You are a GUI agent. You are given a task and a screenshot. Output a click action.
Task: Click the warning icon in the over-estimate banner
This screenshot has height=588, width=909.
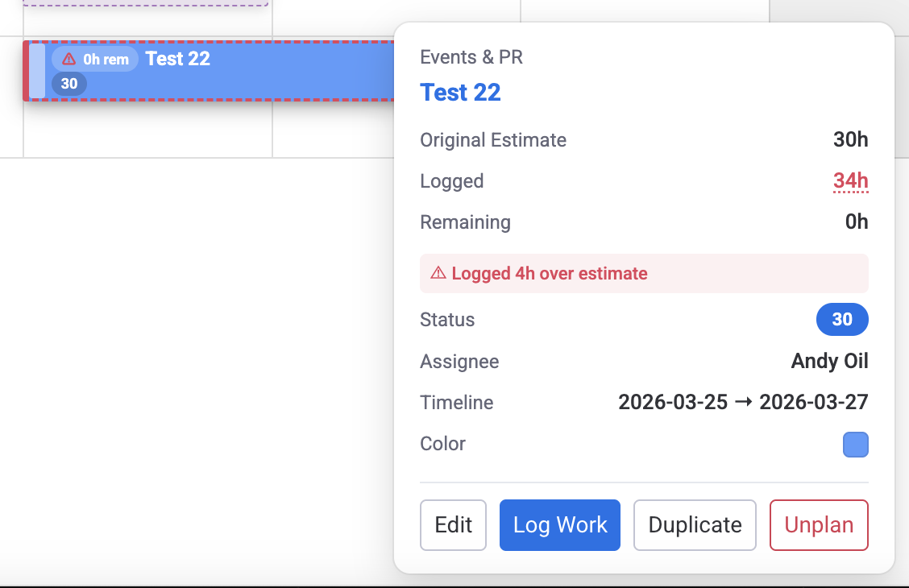[x=437, y=273]
